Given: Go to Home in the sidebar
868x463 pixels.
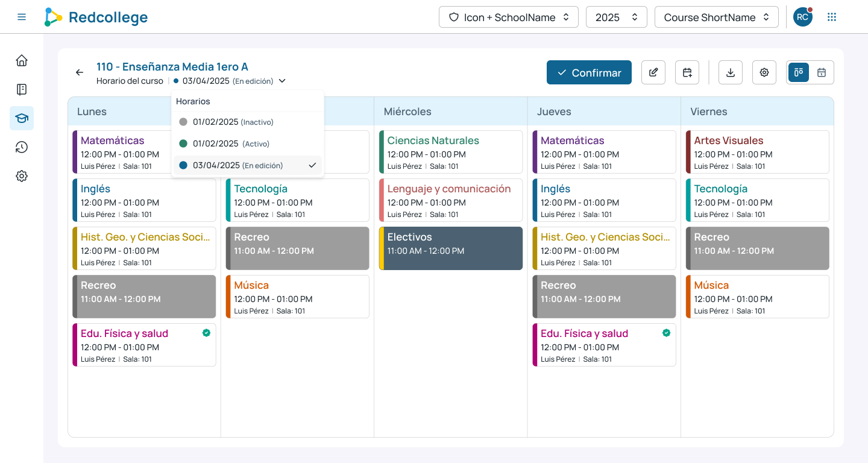Looking at the screenshot, I should pyautogui.click(x=22, y=60).
